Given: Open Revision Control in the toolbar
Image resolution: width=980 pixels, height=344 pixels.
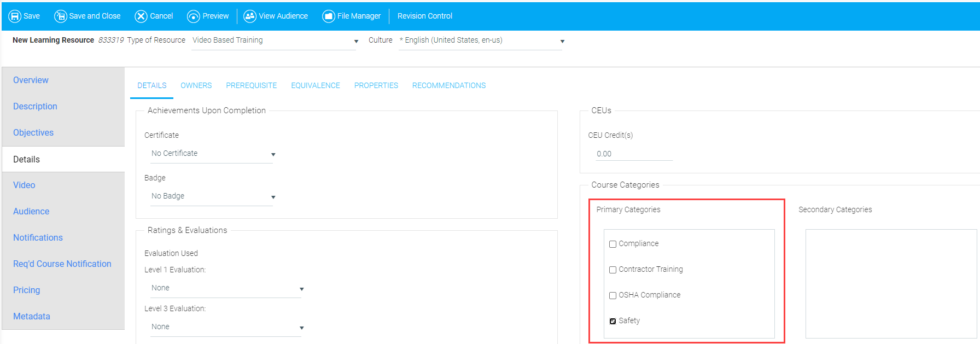Looking at the screenshot, I should pos(424,16).
